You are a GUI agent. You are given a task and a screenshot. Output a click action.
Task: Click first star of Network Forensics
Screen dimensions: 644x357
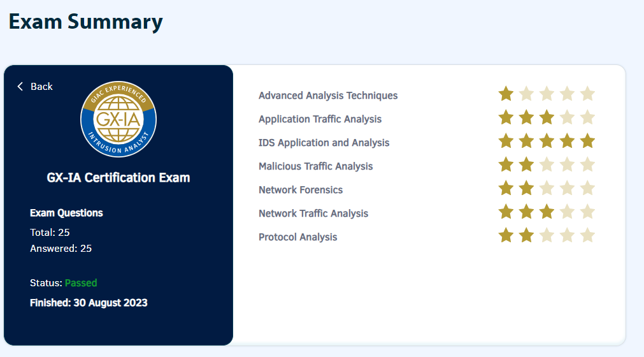point(506,188)
